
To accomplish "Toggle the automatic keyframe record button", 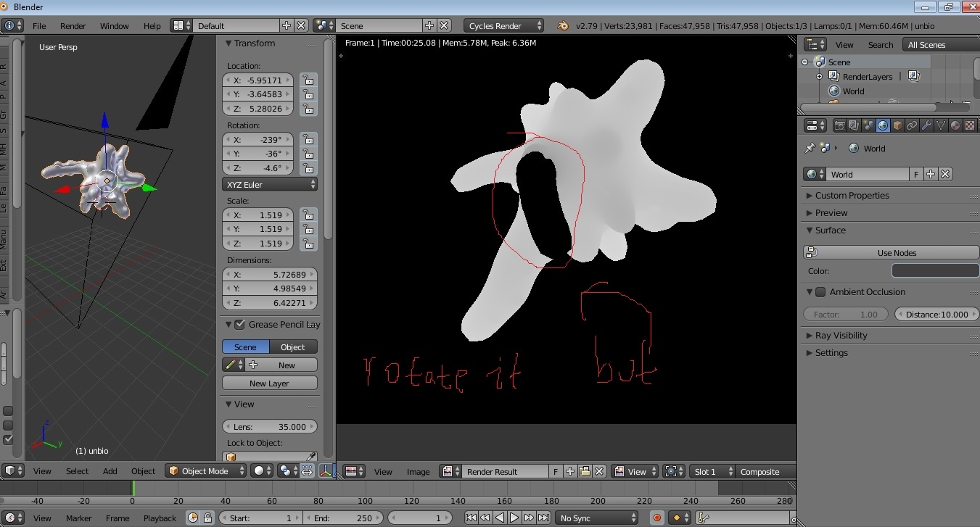I will (x=657, y=518).
